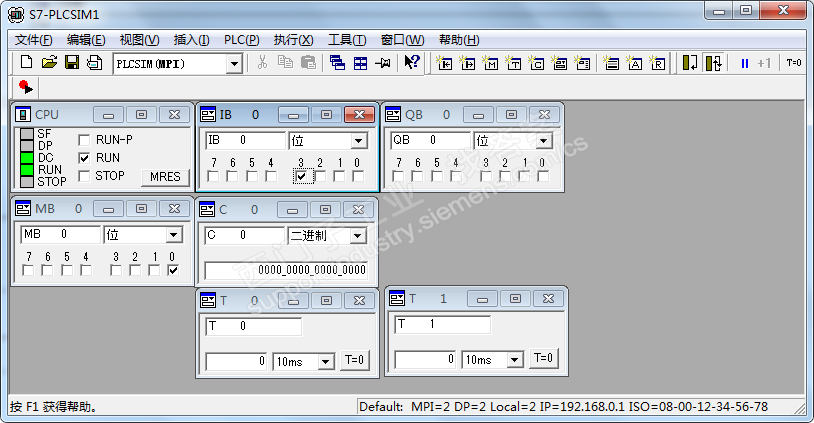Open MB window format dropdown
The height and width of the screenshot is (423, 814).
pos(173,235)
